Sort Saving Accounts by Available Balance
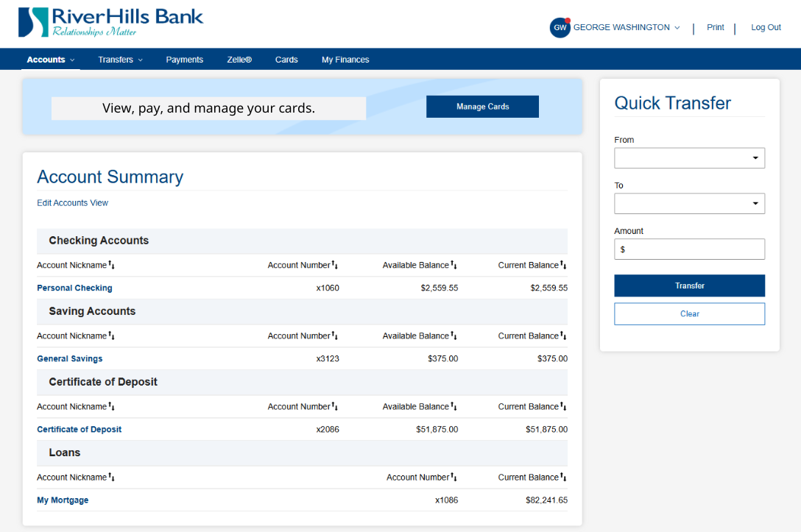 [420, 336]
